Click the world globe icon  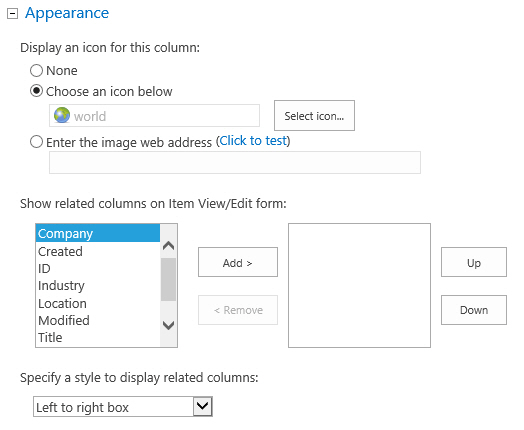click(62, 116)
